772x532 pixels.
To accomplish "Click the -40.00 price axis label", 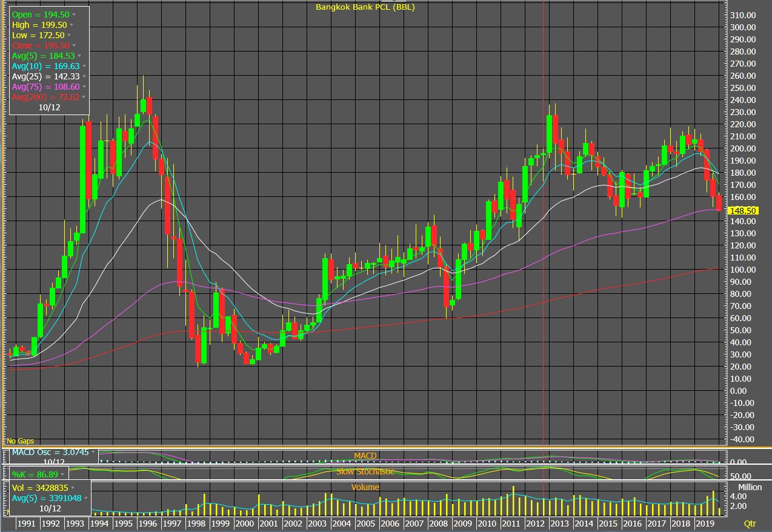I will [x=742, y=439].
